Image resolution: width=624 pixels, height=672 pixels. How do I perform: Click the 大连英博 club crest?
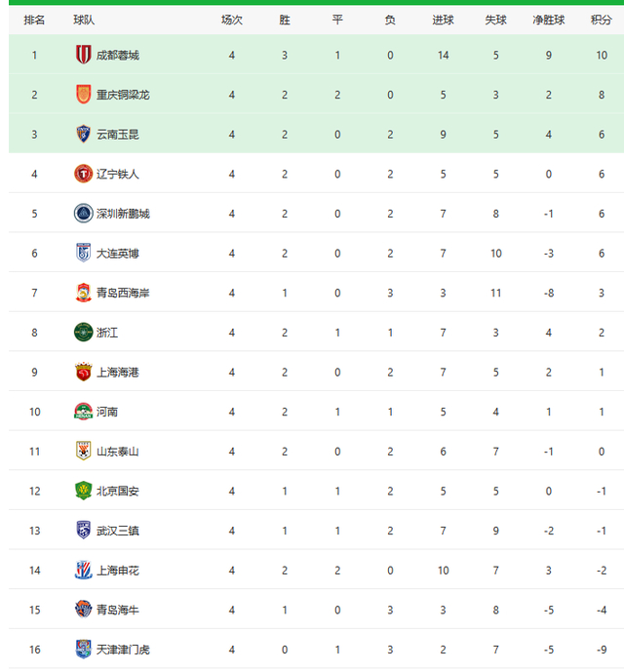tap(83, 254)
